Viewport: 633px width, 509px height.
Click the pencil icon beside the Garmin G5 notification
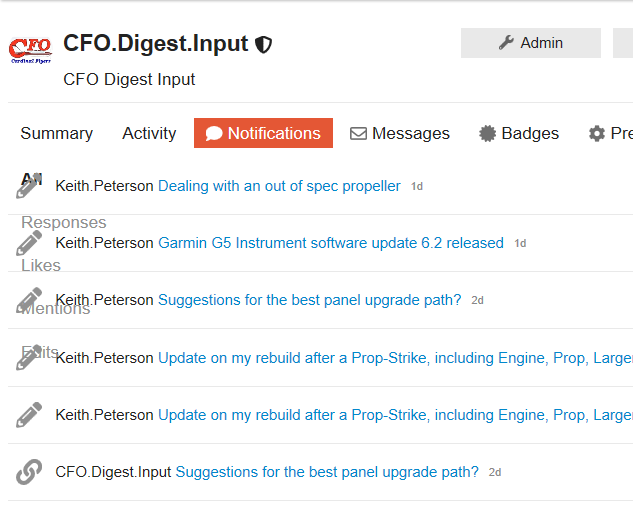(29, 243)
